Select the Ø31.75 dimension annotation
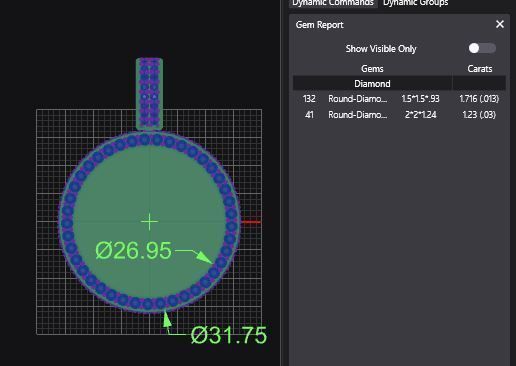Screen dimensions: 516x366 [x=229, y=335]
